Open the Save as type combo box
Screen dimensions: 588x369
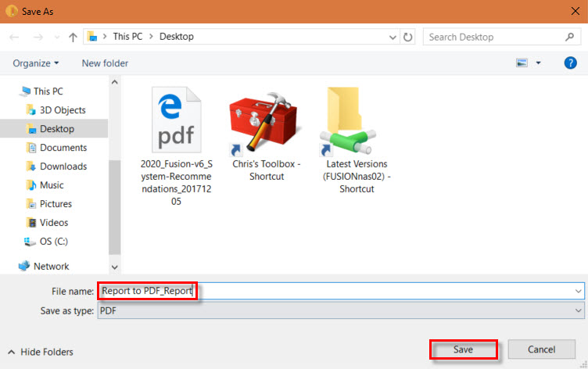[x=341, y=310]
